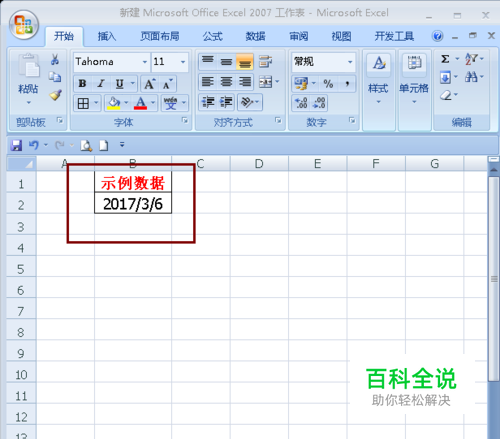This screenshot has width=500, height=439.
Task: Click the Clear eraser icon
Action: click(x=446, y=95)
